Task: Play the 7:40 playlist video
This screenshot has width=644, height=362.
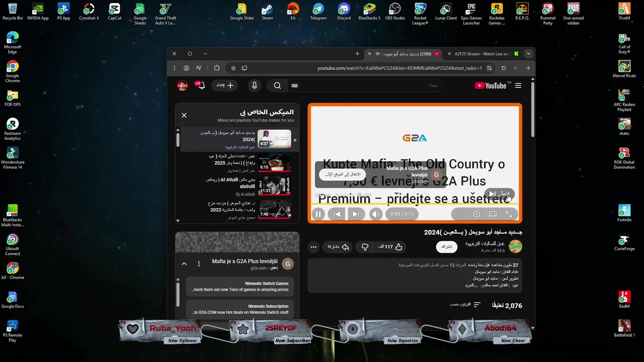Action: (x=274, y=209)
